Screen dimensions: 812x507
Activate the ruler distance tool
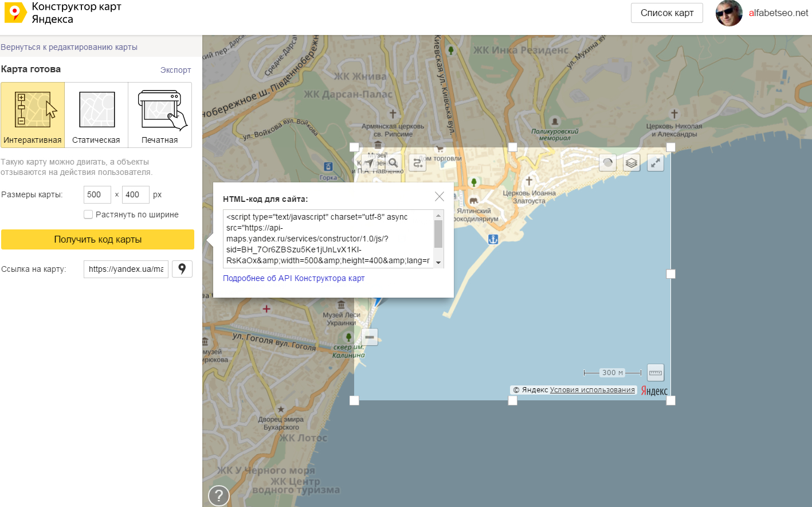pyautogui.click(x=656, y=373)
